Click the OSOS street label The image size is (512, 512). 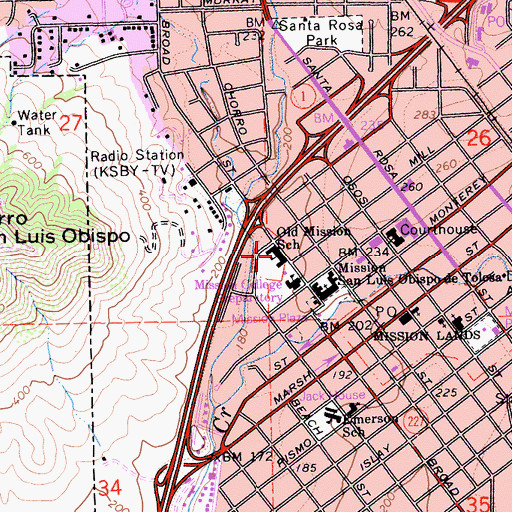tap(356, 191)
